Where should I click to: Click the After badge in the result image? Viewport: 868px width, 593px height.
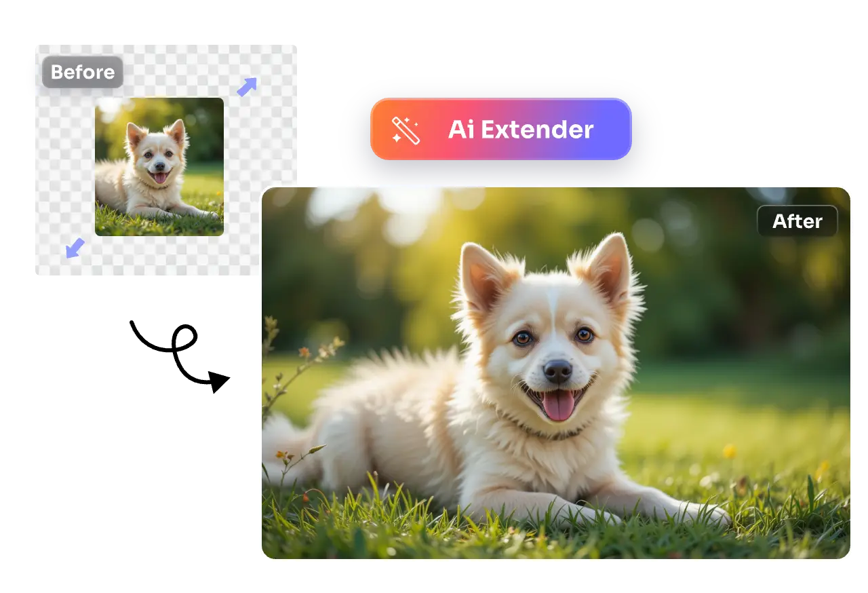[797, 221]
